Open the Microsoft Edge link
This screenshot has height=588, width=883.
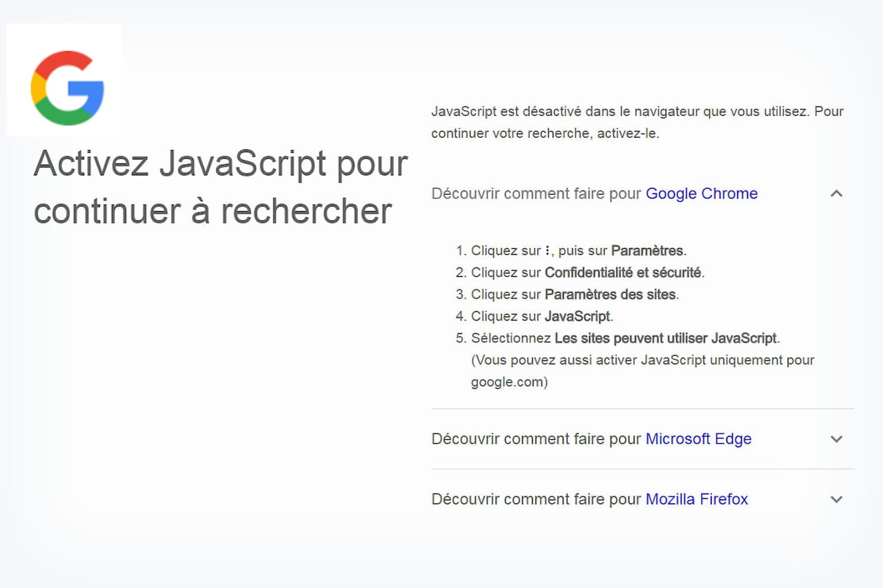(x=698, y=439)
